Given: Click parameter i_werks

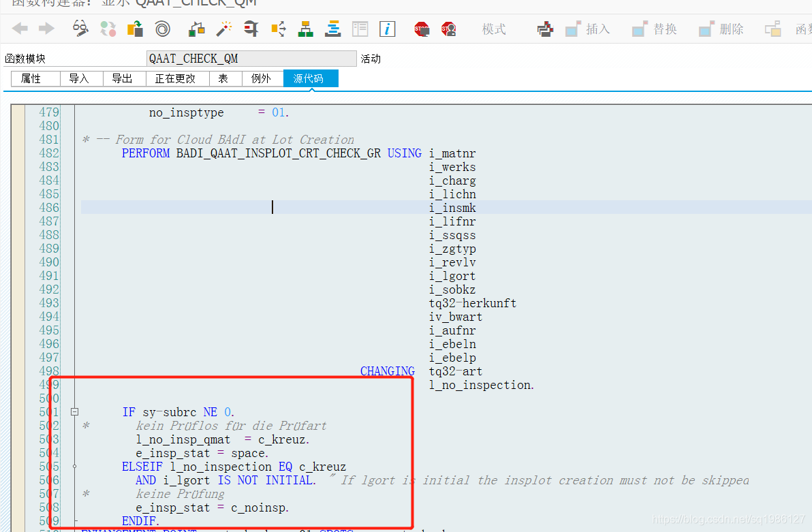Looking at the screenshot, I should click(x=452, y=167).
